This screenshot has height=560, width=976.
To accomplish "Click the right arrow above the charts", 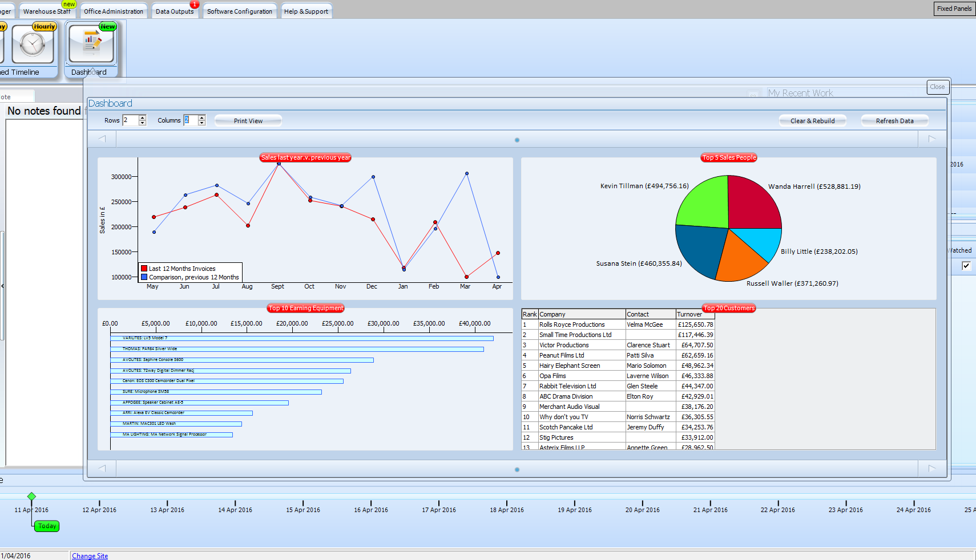I will 932,139.
